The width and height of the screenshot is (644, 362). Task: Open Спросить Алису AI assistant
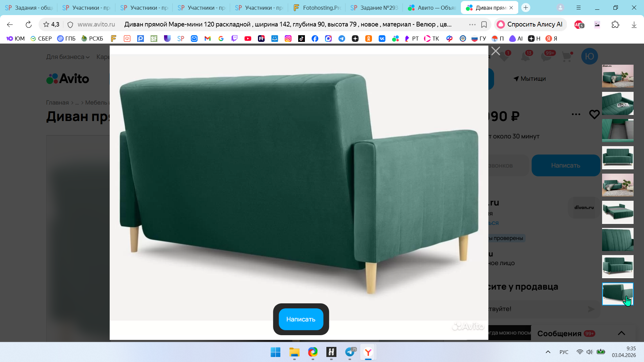[530, 24]
